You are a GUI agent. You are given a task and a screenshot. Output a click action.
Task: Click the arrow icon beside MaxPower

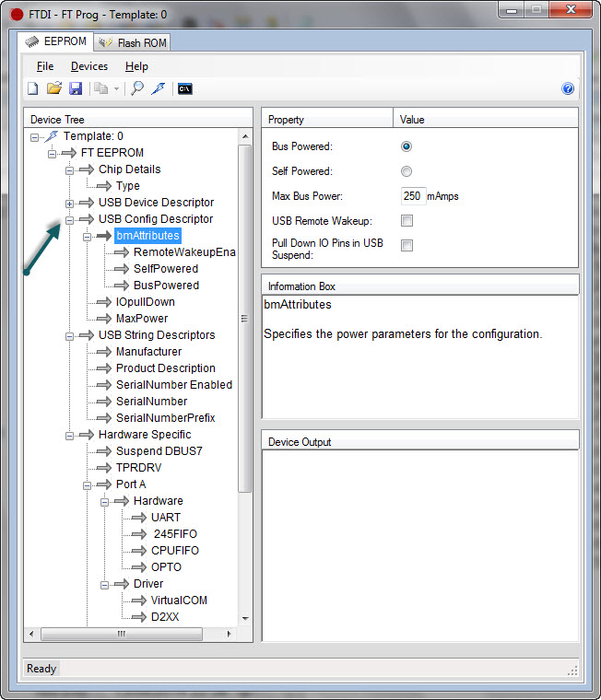point(103,319)
